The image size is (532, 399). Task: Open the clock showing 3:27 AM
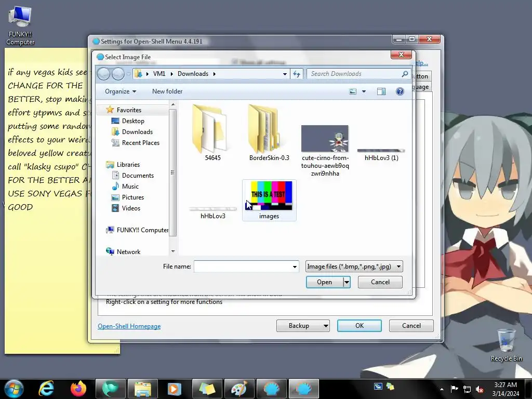click(505, 389)
